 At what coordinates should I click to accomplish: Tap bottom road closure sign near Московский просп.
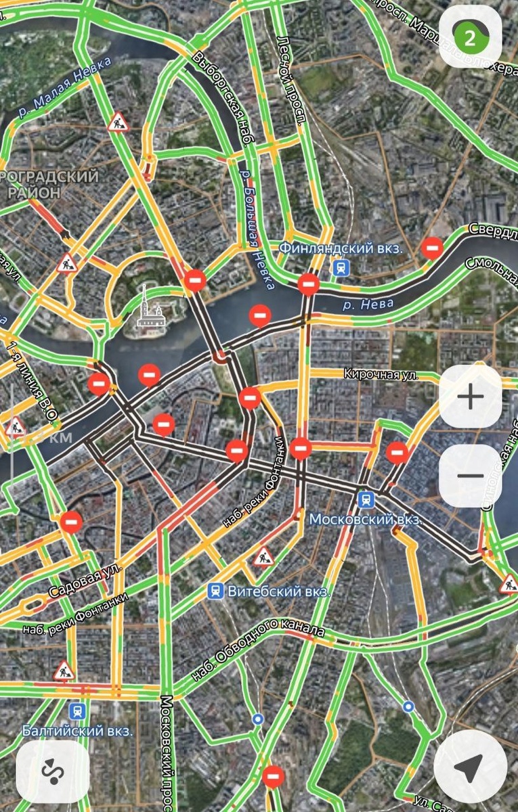274,776
